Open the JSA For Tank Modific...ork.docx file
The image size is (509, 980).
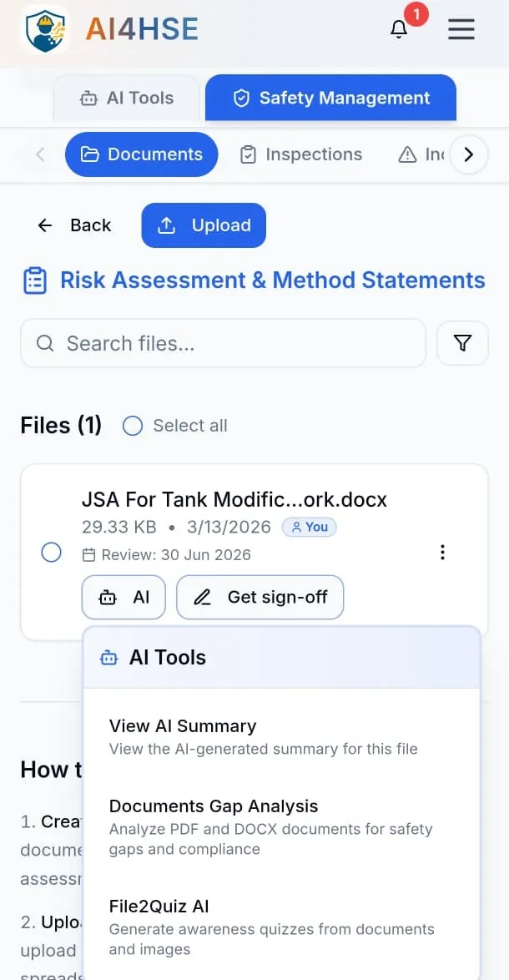[x=234, y=500]
